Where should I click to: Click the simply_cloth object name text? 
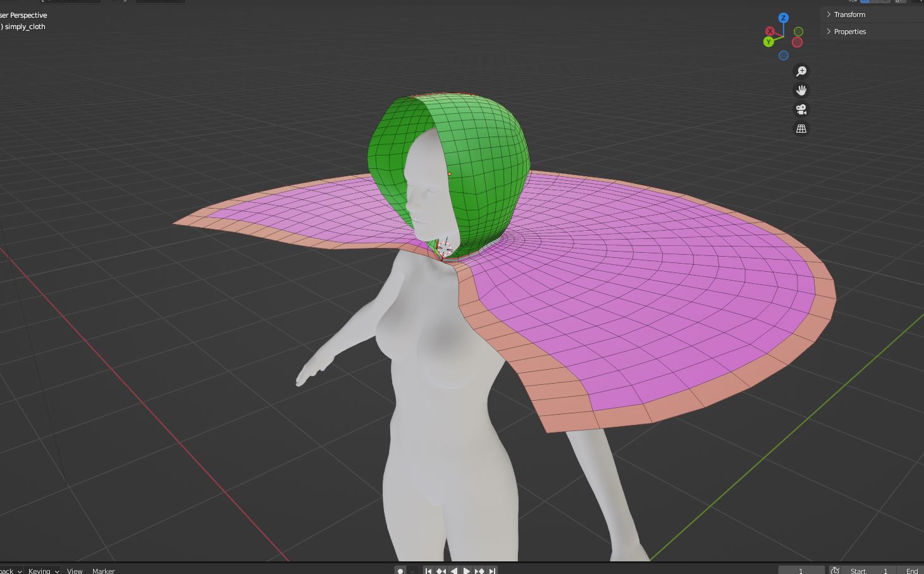pyautogui.click(x=25, y=27)
